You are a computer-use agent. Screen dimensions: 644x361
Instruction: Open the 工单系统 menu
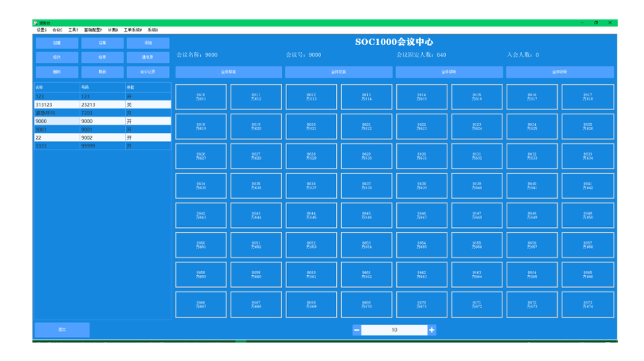[x=132, y=30]
